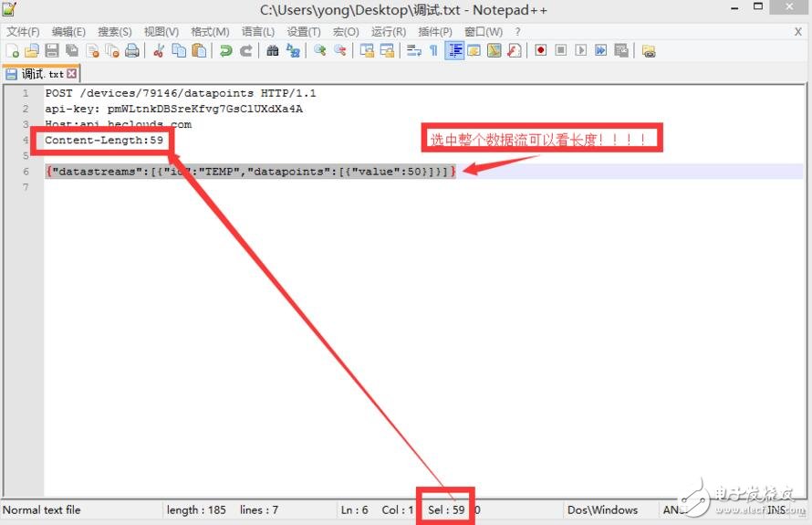Viewport: 812px width, 525px height.
Task: Select the 调试.txt document tab
Action: pyautogui.click(x=41, y=74)
